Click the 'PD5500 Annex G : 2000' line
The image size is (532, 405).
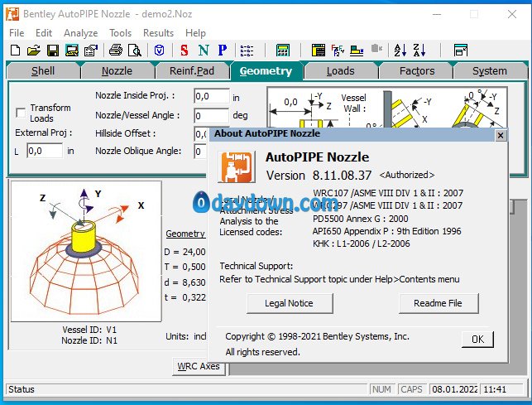[x=361, y=219]
